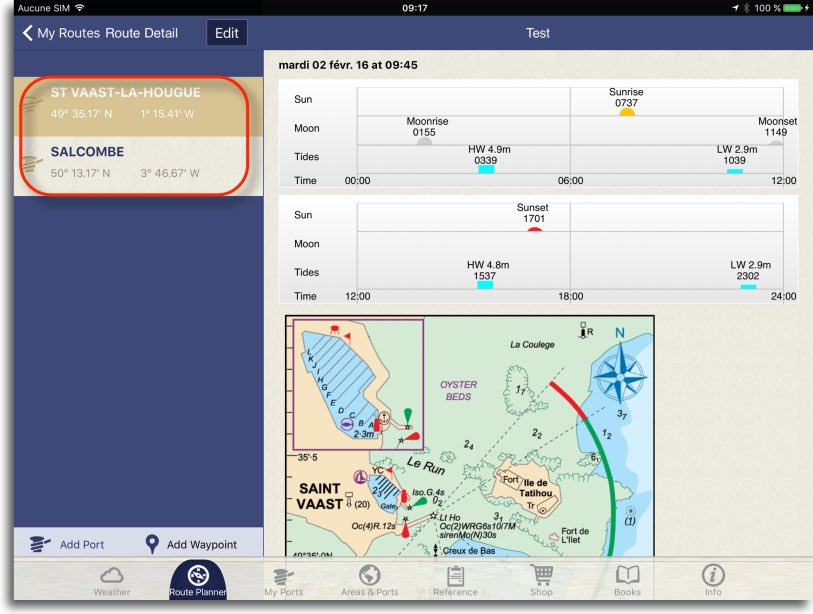This screenshot has height=614, width=813.
Task: Tap the Sunrise 0737 sun marker
Action: click(x=627, y=111)
